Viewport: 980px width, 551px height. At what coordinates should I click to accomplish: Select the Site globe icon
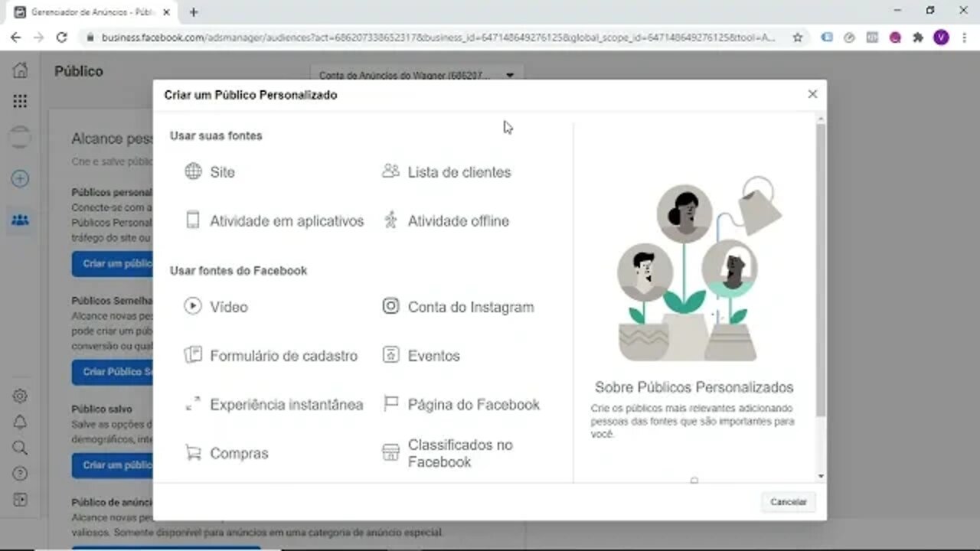coord(193,171)
